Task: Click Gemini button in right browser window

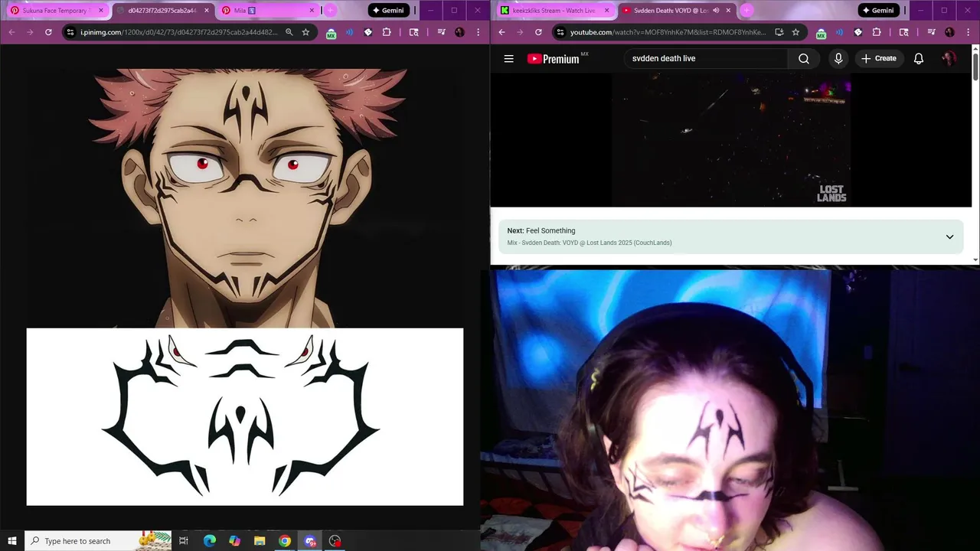Action: coord(878,11)
